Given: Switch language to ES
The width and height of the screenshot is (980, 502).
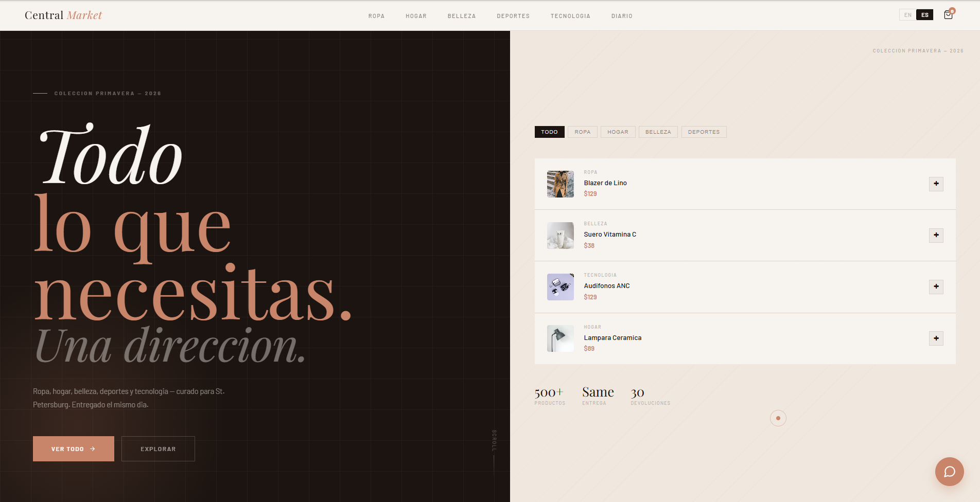Looking at the screenshot, I should click(925, 15).
